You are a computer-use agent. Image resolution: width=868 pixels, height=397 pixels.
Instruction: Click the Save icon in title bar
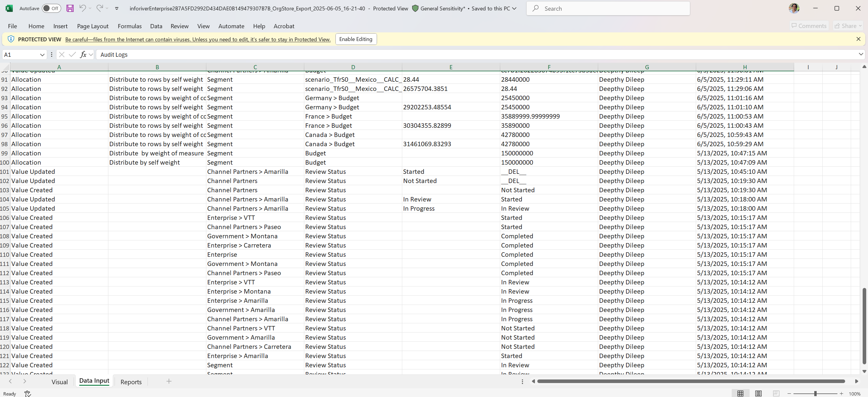(x=70, y=8)
